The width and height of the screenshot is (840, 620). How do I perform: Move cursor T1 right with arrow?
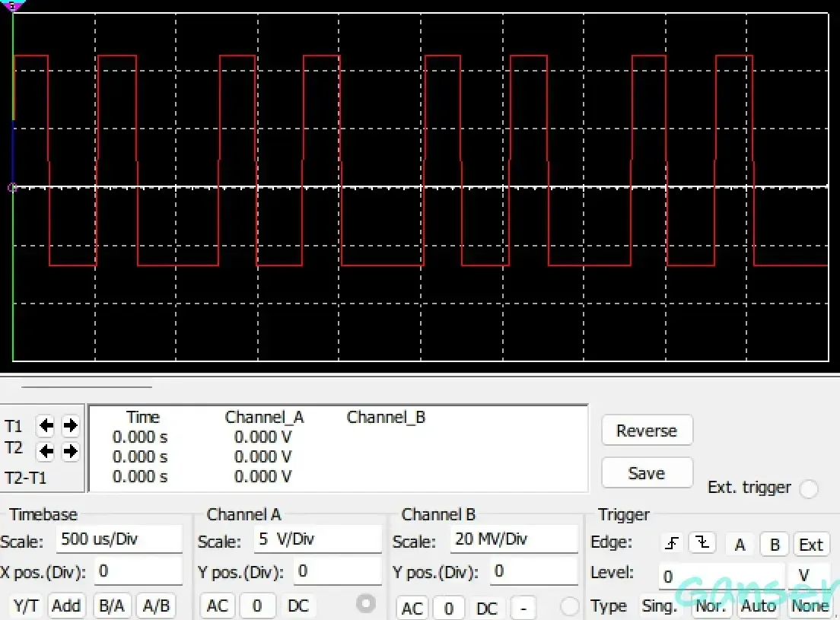pyautogui.click(x=70, y=425)
